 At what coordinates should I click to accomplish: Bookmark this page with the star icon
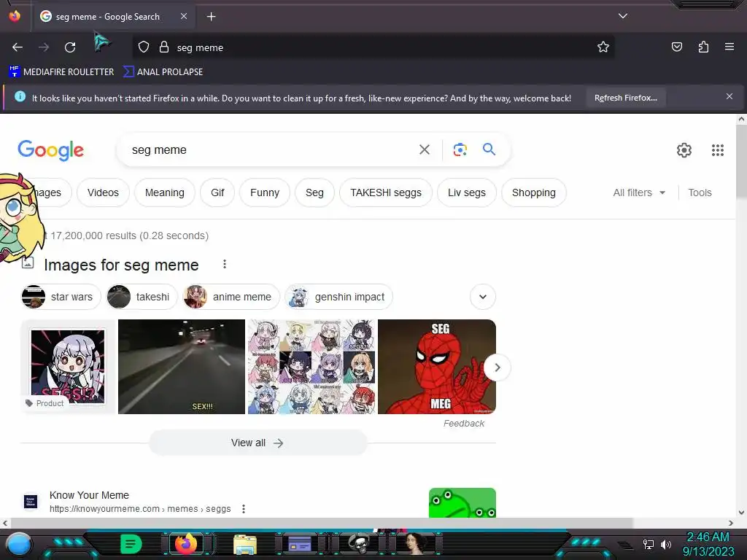tap(603, 47)
